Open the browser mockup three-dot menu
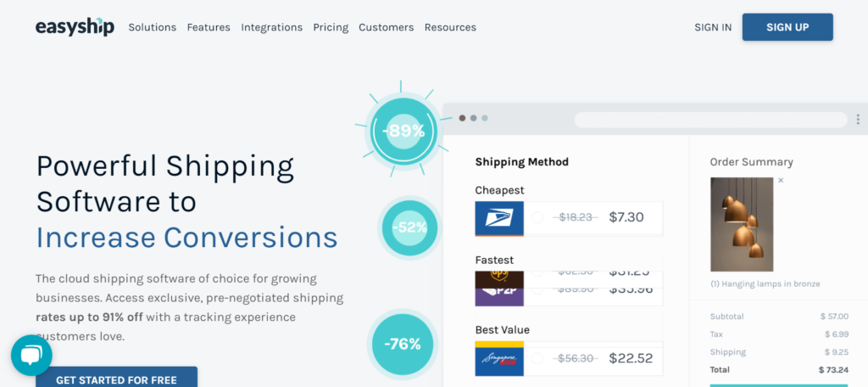Screen dimensions: 868x387 (858, 119)
